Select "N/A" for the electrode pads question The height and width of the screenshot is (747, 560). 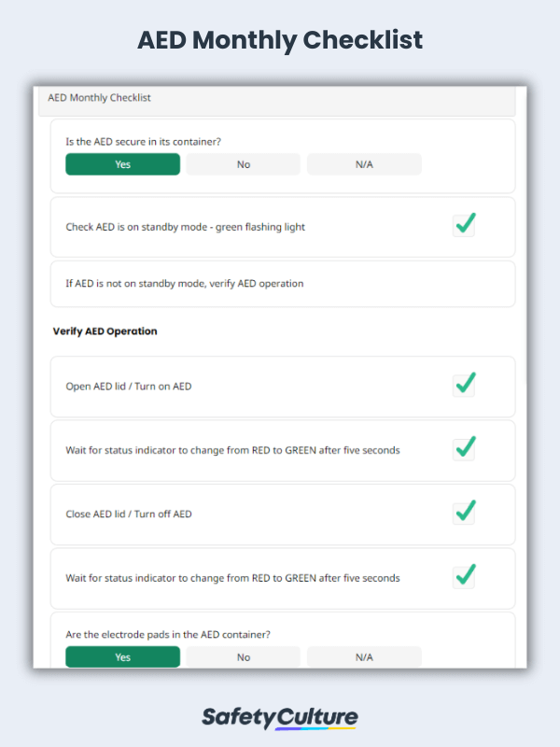pyautogui.click(x=363, y=656)
